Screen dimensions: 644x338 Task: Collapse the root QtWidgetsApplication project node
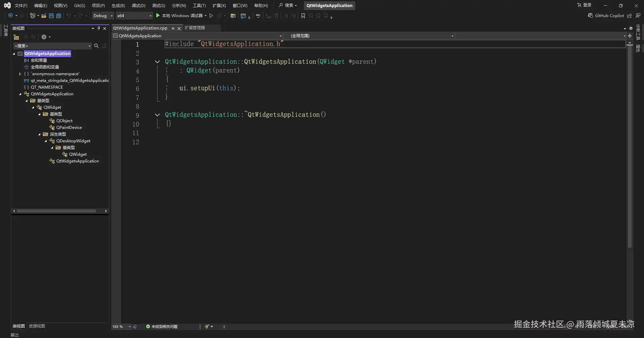14,54
